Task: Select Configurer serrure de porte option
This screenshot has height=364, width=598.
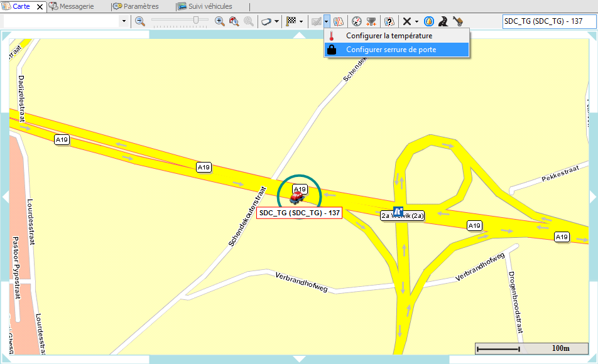Action: 390,50
